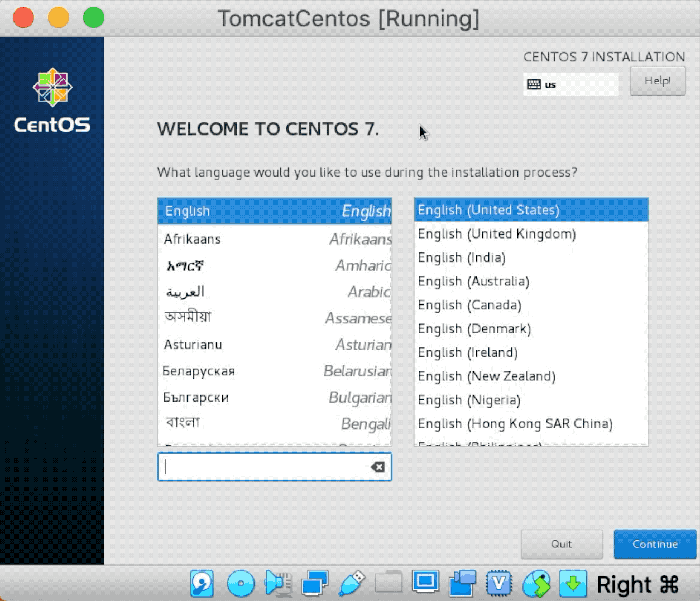Open the us keyboard layout indicator
The height and width of the screenshot is (601, 700).
pyautogui.click(x=570, y=84)
